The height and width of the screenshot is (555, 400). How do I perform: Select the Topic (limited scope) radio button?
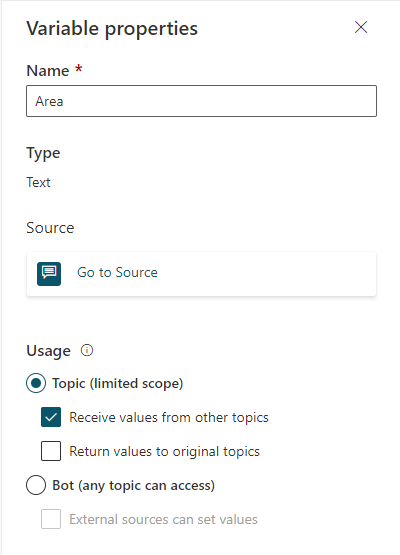tap(36, 383)
